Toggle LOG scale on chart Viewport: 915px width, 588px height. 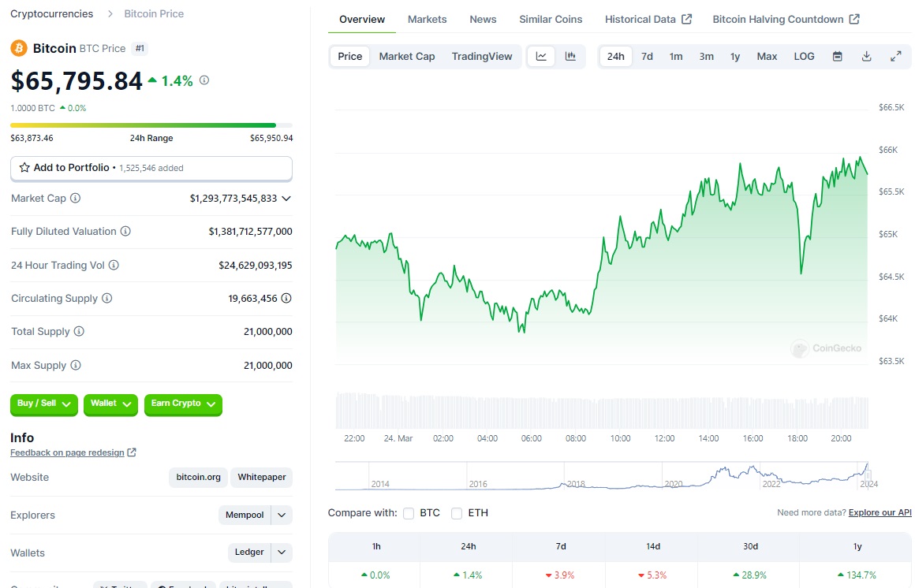click(x=804, y=57)
